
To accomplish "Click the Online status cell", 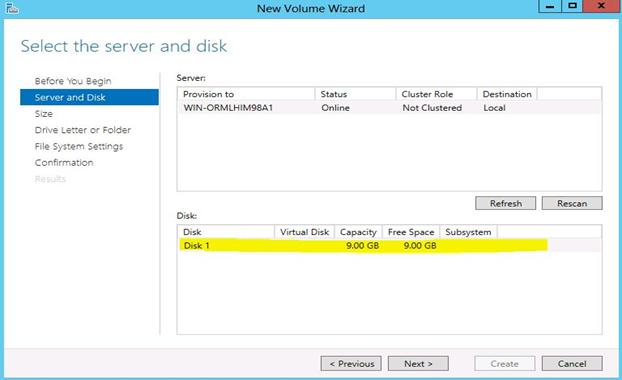I will [x=335, y=108].
